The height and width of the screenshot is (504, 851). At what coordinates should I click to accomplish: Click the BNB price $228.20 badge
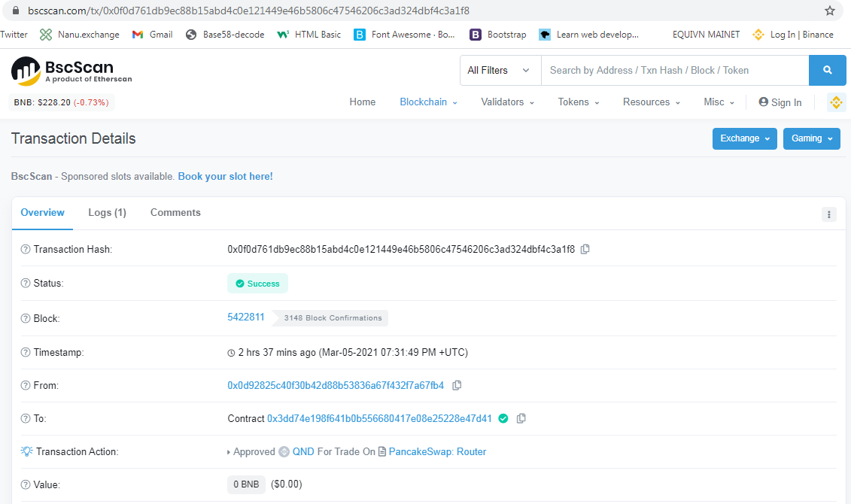(x=62, y=102)
